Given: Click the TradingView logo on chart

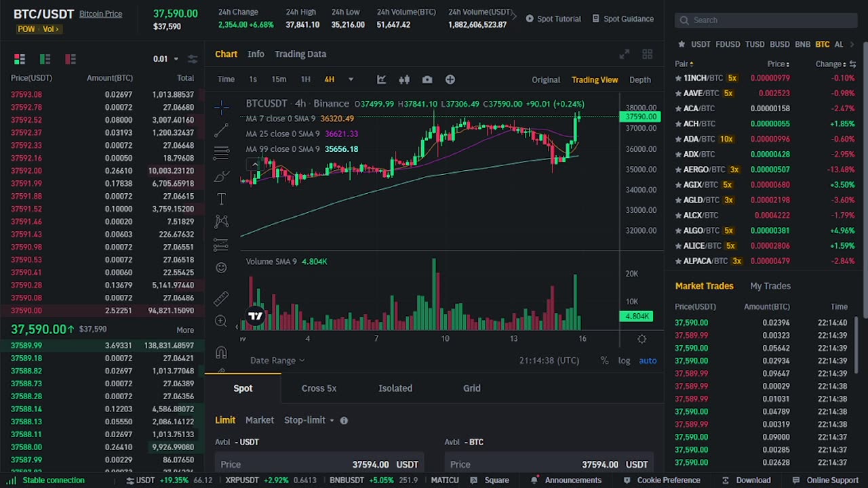Looking at the screenshot, I should tap(255, 316).
